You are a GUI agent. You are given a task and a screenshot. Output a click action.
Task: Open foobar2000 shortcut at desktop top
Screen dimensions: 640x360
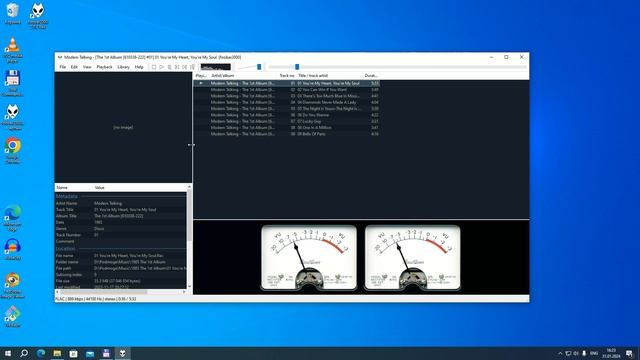pyautogui.click(x=38, y=16)
